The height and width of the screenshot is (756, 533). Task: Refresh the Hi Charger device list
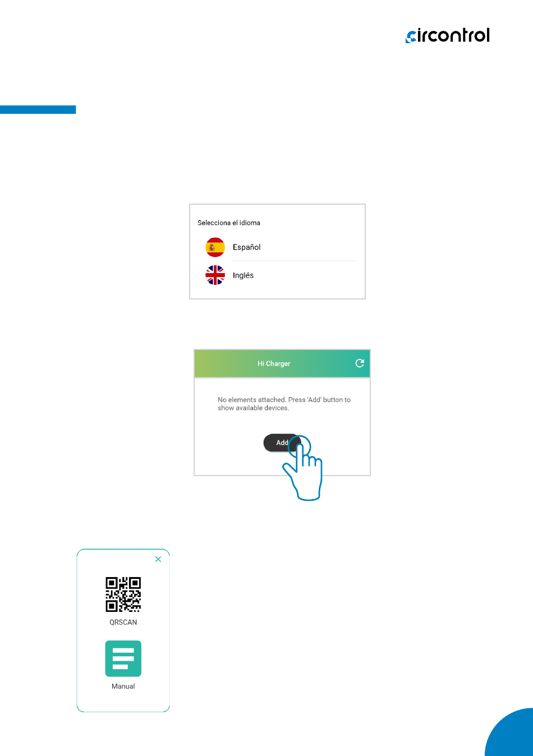(x=360, y=363)
